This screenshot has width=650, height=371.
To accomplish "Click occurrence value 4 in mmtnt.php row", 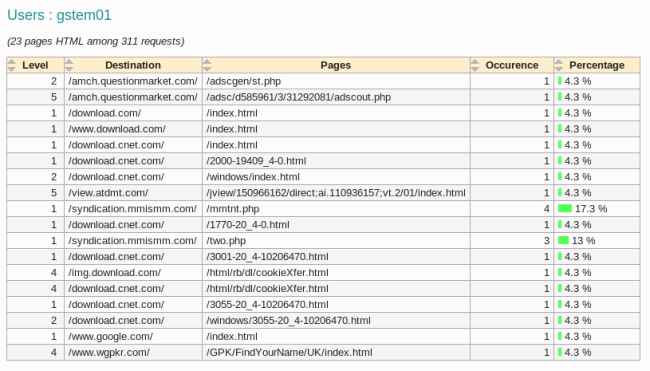I will point(546,209).
